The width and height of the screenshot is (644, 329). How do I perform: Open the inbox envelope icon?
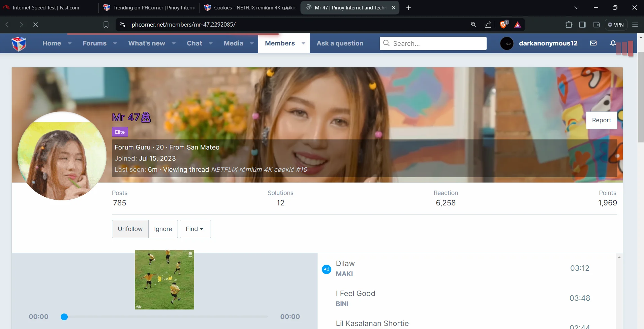[593, 43]
